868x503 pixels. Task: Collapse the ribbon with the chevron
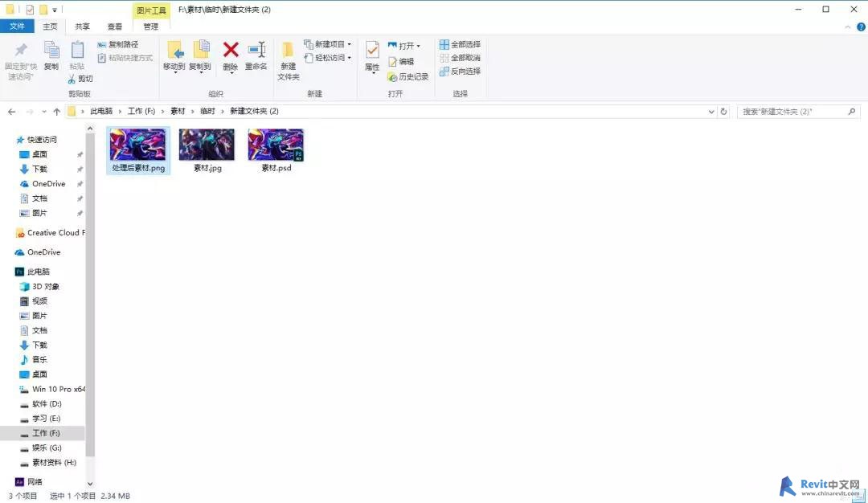point(848,27)
